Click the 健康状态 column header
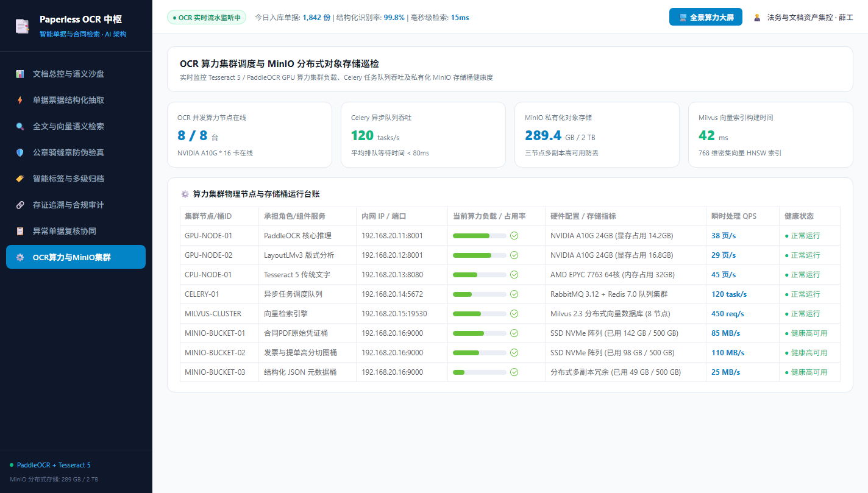This screenshot has width=868, height=493. pyautogui.click(x=810, y=216)
